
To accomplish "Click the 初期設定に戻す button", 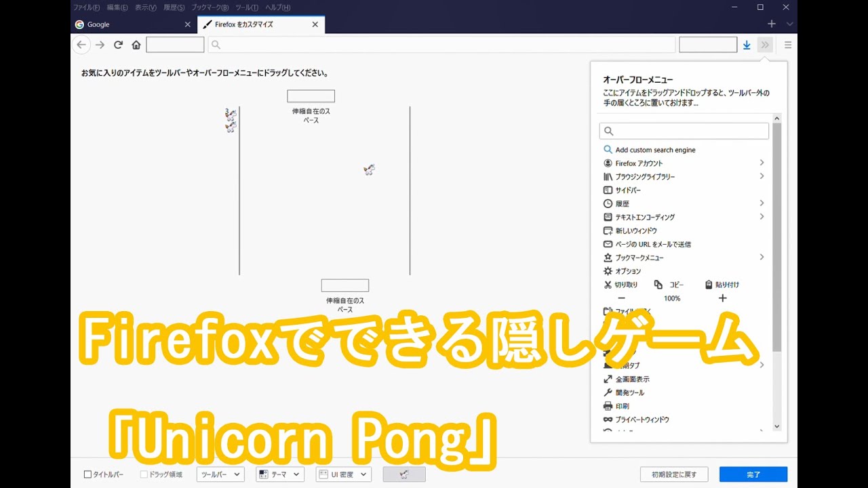I will pyautogui.click(x=674, y=474).
